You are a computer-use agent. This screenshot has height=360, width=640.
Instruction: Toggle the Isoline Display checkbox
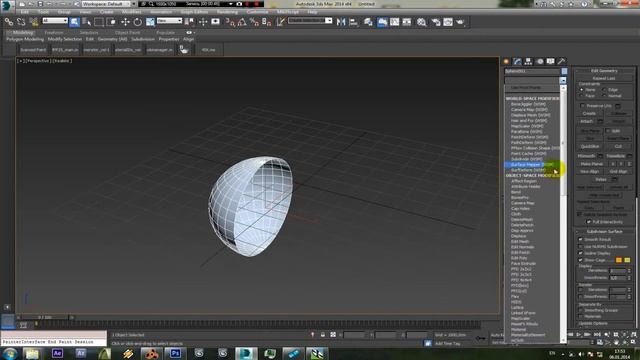tap(580, 253)
